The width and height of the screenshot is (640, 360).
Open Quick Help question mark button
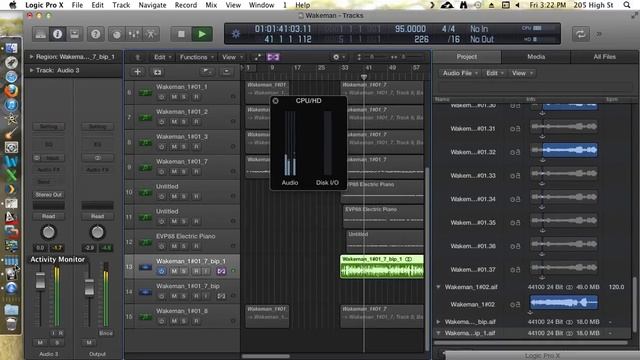click(x=96, y=34)
